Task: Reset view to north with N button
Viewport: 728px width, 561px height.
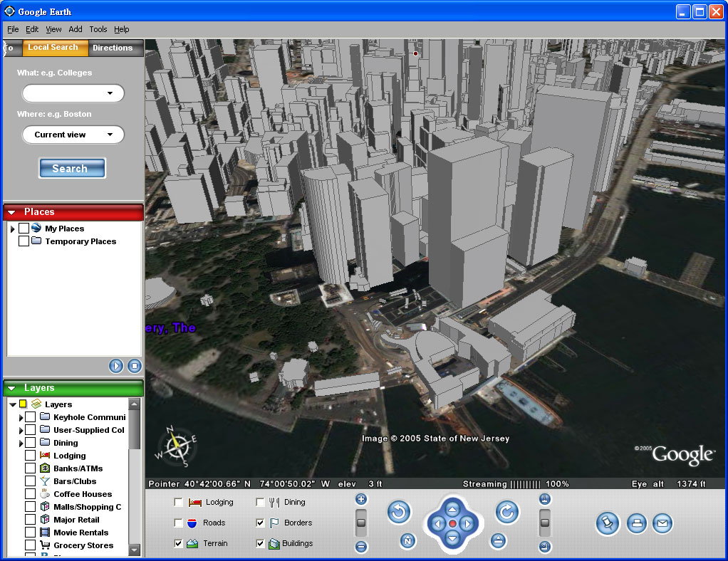Action: (x=407, y=540)
